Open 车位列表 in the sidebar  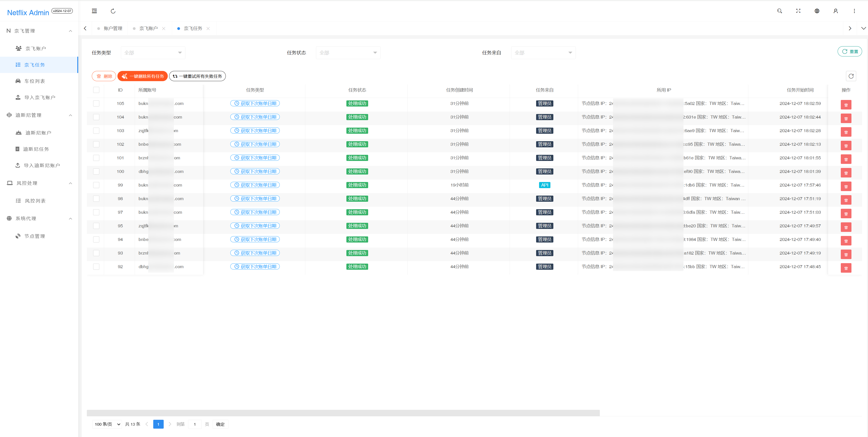click(x=39, y=81)
